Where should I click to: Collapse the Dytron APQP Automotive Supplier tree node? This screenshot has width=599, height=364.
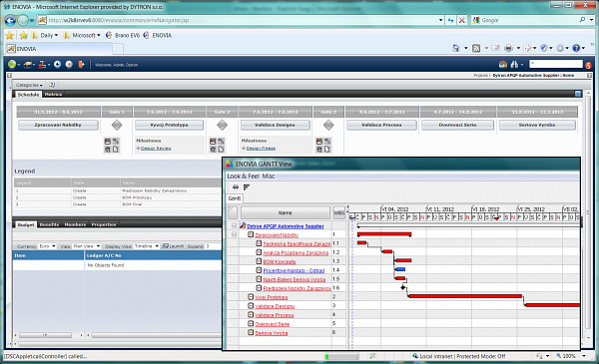tap(234, 225)
